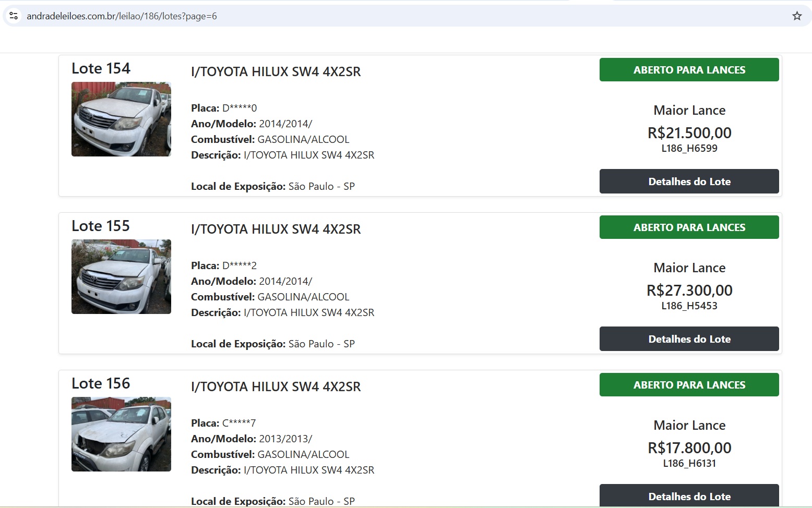The width and height of the screenshot is (812, 508).
Task: Click the R$21.500,00 highest bid amount
Action: [x=689, y=133]
